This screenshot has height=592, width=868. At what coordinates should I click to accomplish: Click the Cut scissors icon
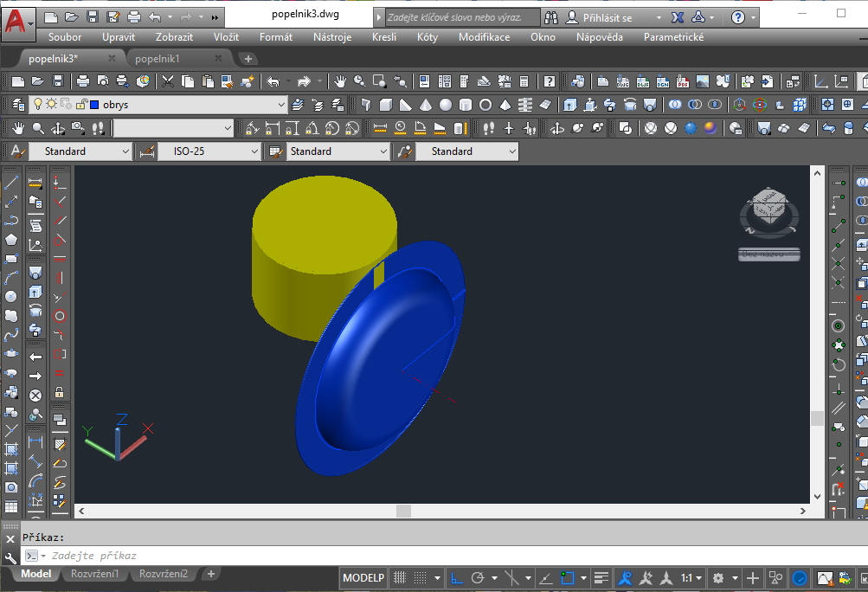tap(168, 81)
